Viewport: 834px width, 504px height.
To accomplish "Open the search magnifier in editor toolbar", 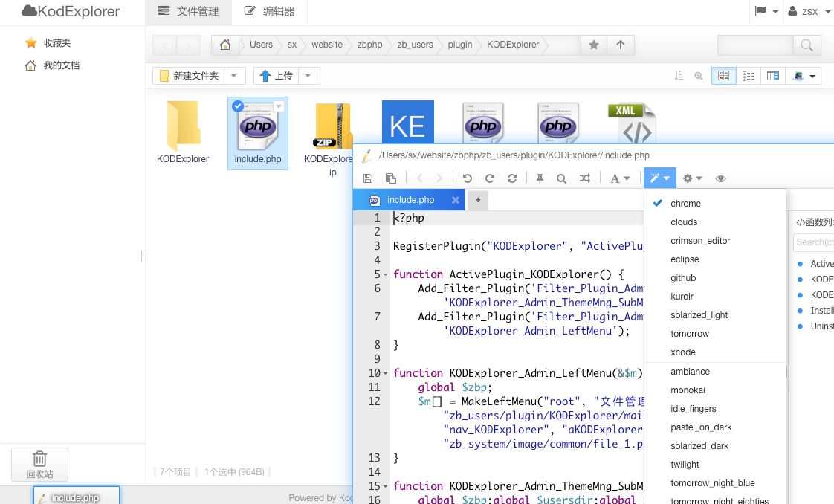I will tap(561, 178).
